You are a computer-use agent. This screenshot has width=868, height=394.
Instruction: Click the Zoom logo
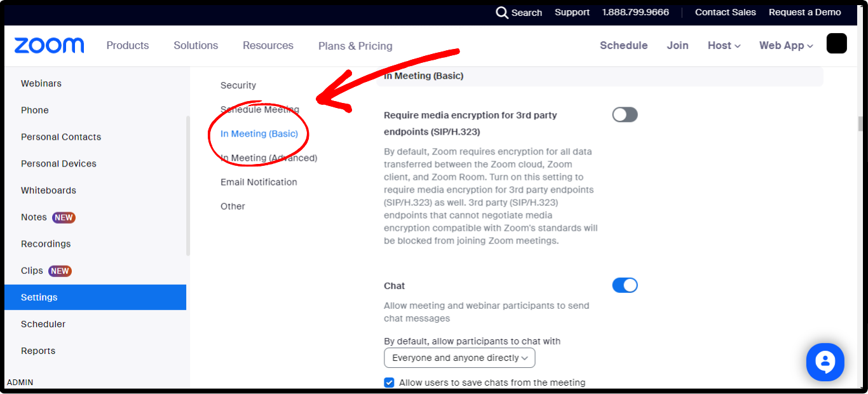[x=49, y=45]
